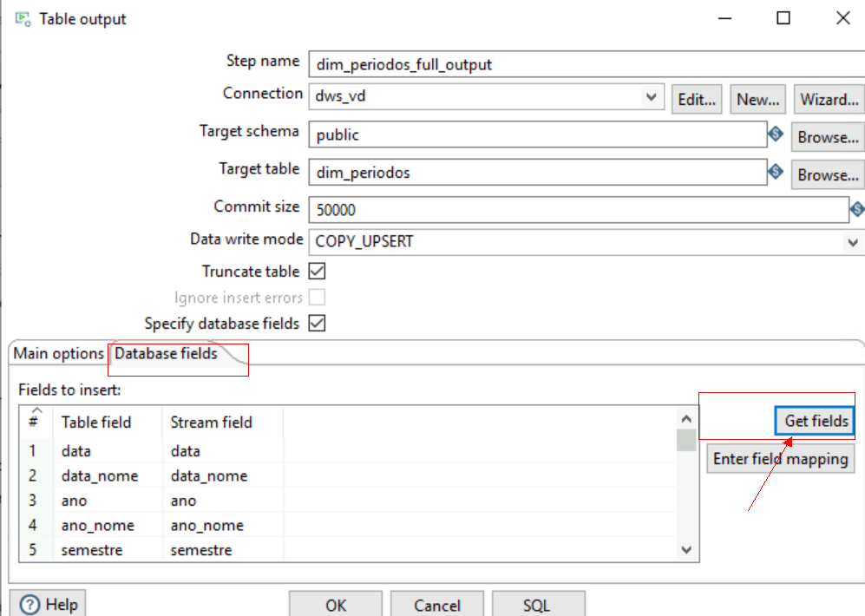Select Stream field cell 'ano' in row 3
The height and width of the screenshot is (616, 865).
[x=223, y=501]
